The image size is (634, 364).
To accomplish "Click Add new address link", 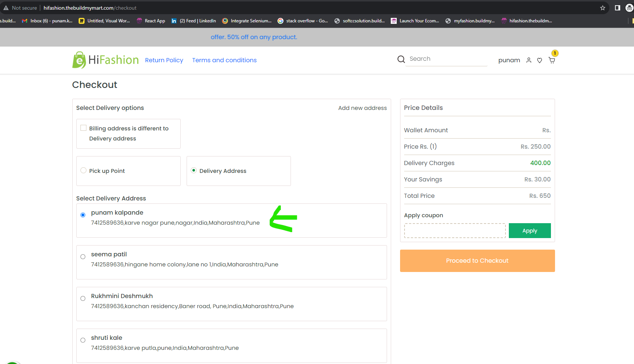I will 362,108.
